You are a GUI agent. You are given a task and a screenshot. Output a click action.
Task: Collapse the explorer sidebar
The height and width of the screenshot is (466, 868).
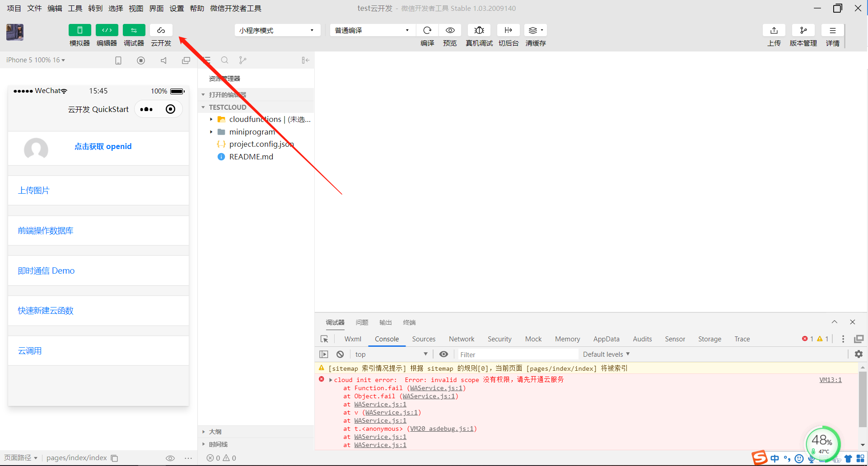pyautogui.click(x=306, y=60)
